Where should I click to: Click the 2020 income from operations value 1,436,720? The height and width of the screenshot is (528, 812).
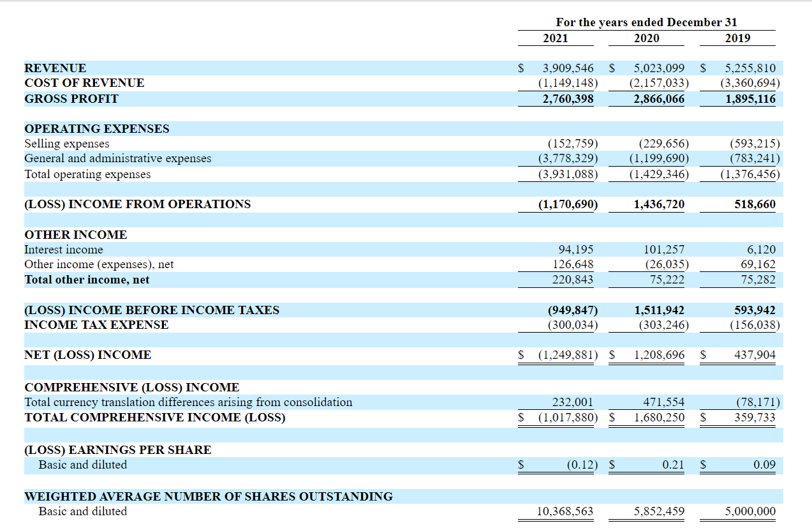coord(659,204)
